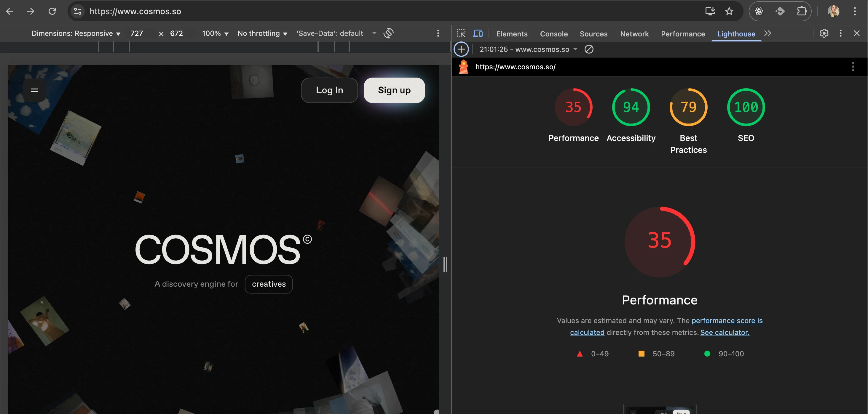Open the Dimensions Responsive dropdown

(x=76, y=34)
